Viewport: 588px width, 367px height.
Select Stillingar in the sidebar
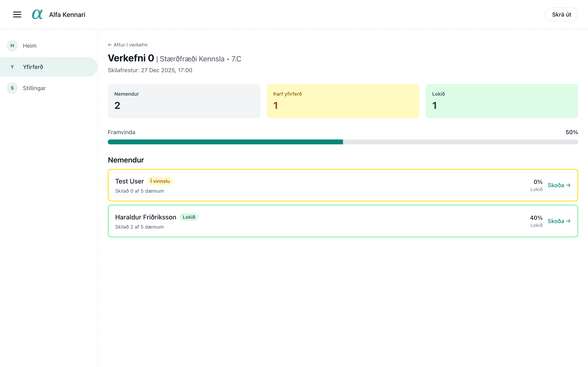(x=34, y=88)
